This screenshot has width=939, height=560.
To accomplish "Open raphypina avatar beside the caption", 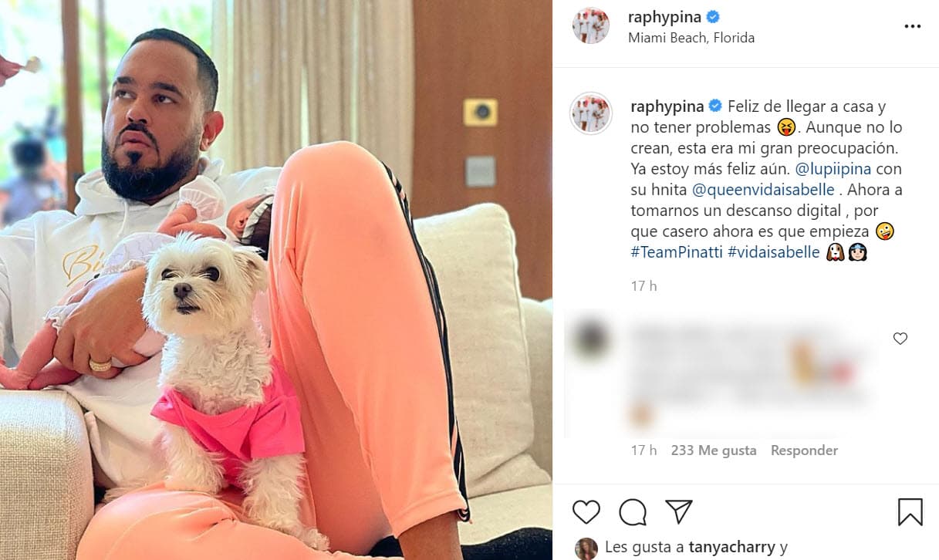I will [591, 114].
